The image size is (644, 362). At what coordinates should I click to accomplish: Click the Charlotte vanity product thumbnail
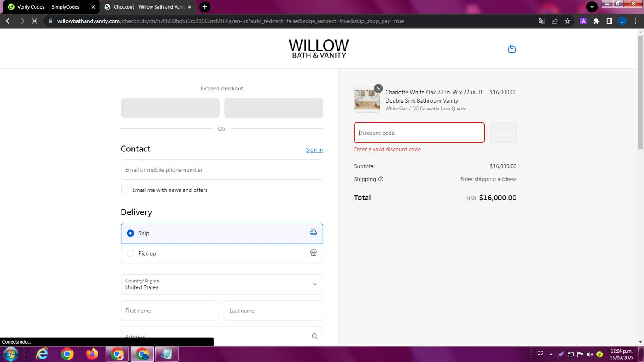pyautogui.click(x=367, y=100)
